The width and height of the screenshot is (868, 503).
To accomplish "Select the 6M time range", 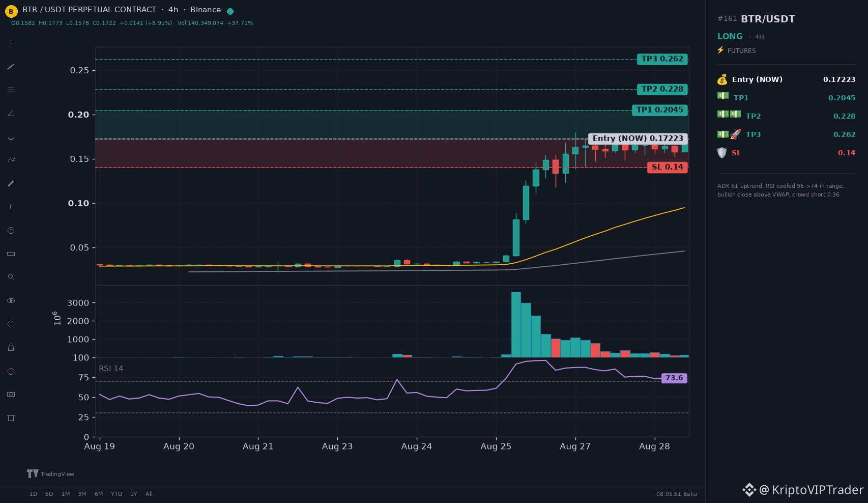I will pyautogui.click(x=99, y=494).
